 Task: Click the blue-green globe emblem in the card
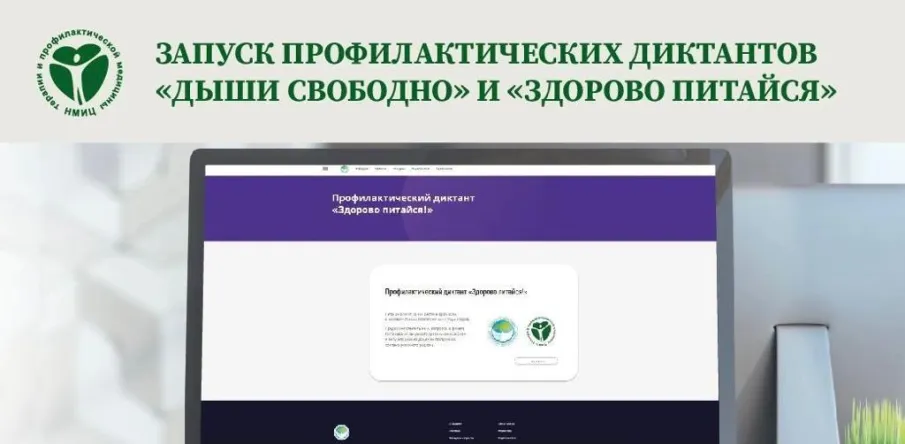point(503,332)
